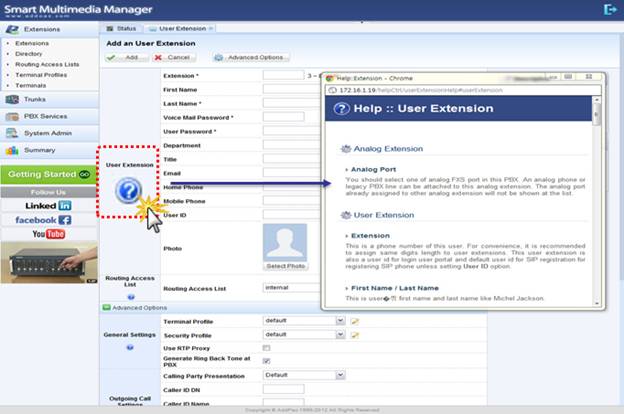The height and width of the screenshot is (414, 624).
Task: Open Routing Access Lists in the sidebar
Action: pos(47,64)
